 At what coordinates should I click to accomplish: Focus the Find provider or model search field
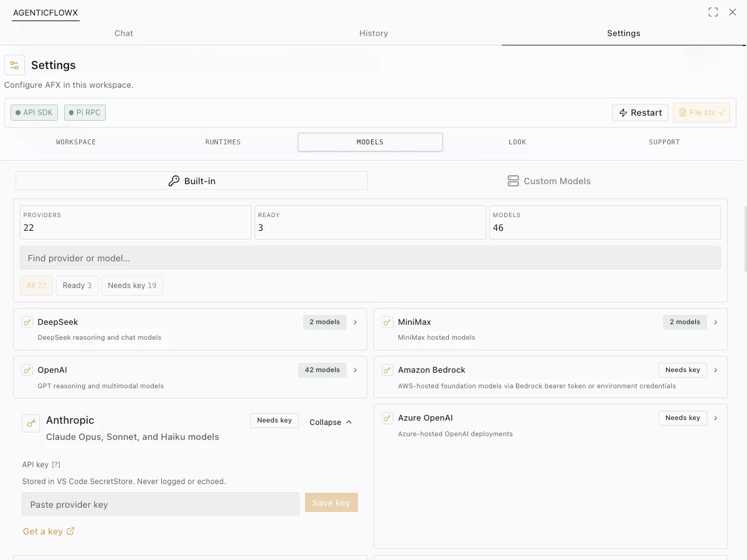point(370,258)
